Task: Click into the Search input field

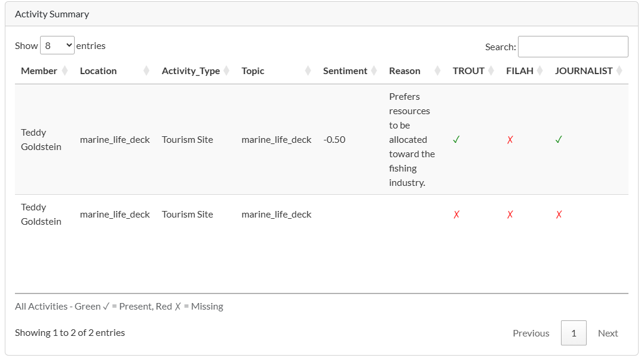Action: click(x=572, y=47)
